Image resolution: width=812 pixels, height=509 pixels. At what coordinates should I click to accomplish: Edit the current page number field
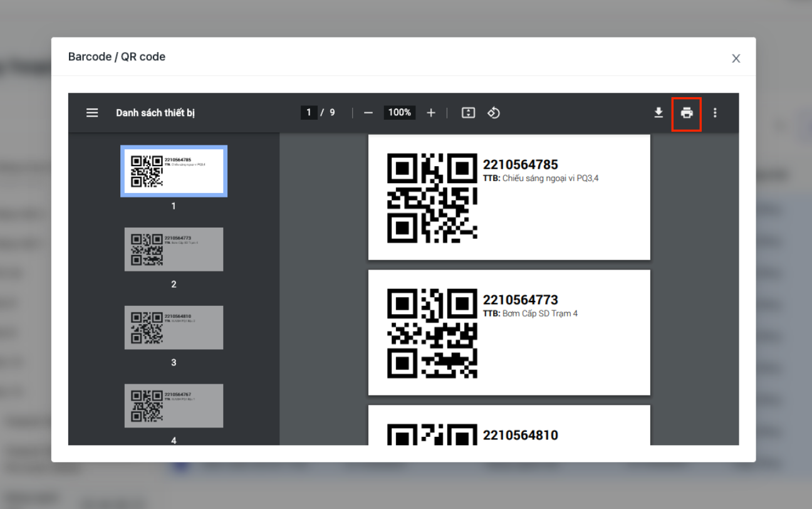point(309,113)
